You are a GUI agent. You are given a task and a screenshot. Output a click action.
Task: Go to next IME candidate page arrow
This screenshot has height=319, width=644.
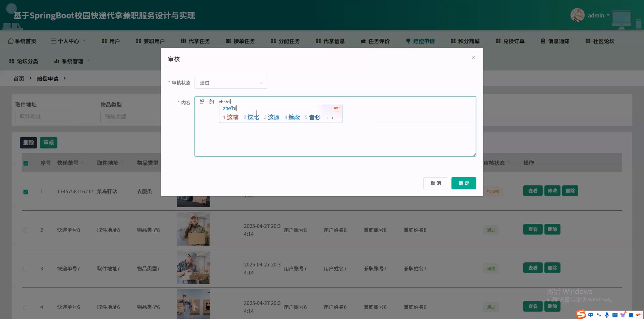pyautogui.click(x=332, y=118)
